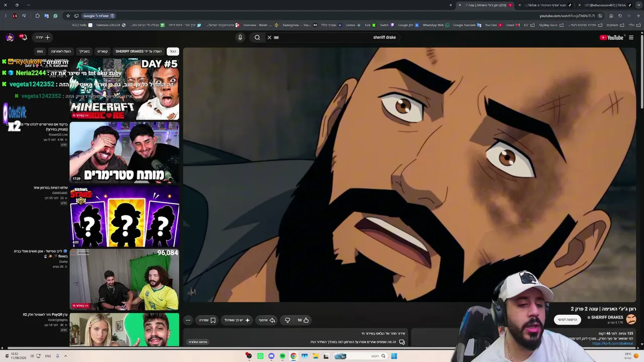Open the YouTube guide hamburger menu
Image resolution: width=644 pixels, height=362 pixels.
pos(631,37)
